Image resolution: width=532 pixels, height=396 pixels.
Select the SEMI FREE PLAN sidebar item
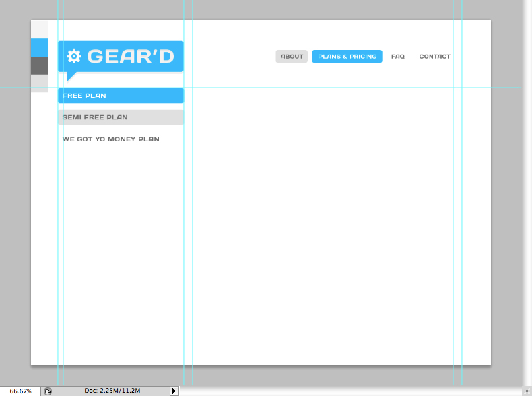[121, 117]
